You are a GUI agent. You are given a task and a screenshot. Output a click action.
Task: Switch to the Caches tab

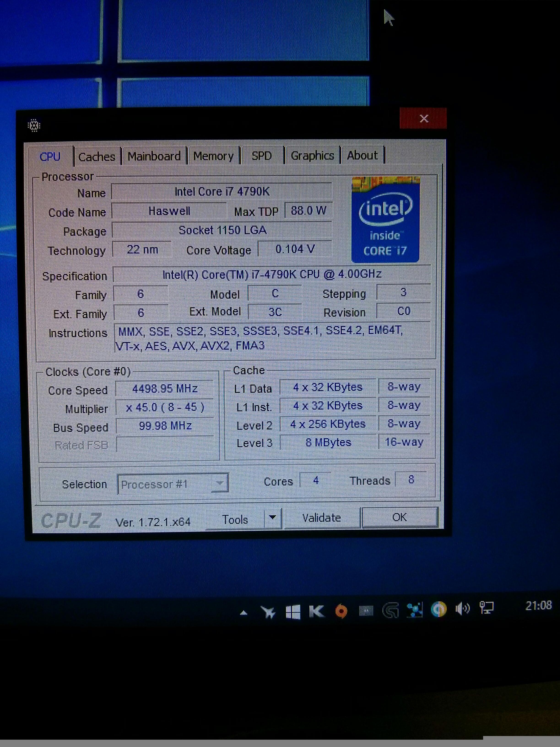[x=97, y=157]
